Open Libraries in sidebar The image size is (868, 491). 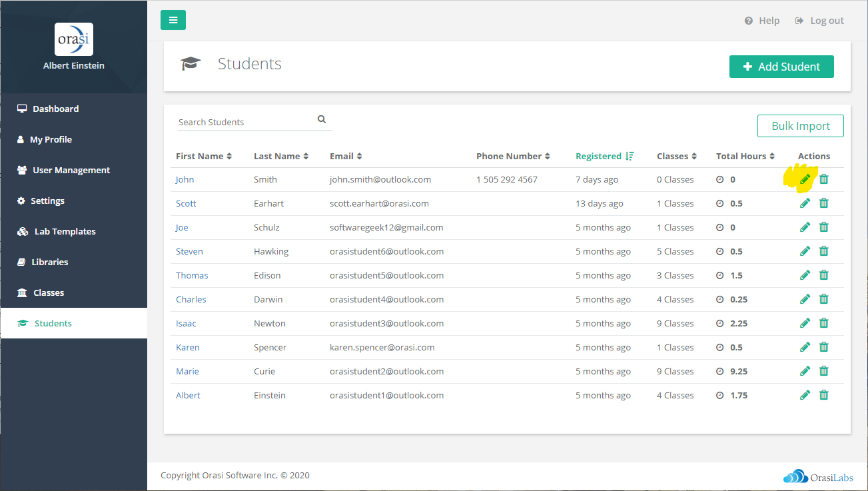(x=74, y=262)
